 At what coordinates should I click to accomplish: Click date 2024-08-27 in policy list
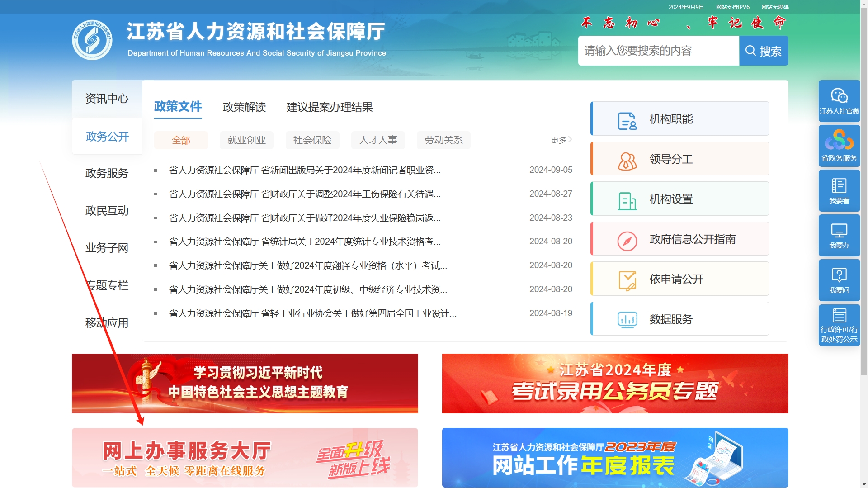[x=551, y=194]
